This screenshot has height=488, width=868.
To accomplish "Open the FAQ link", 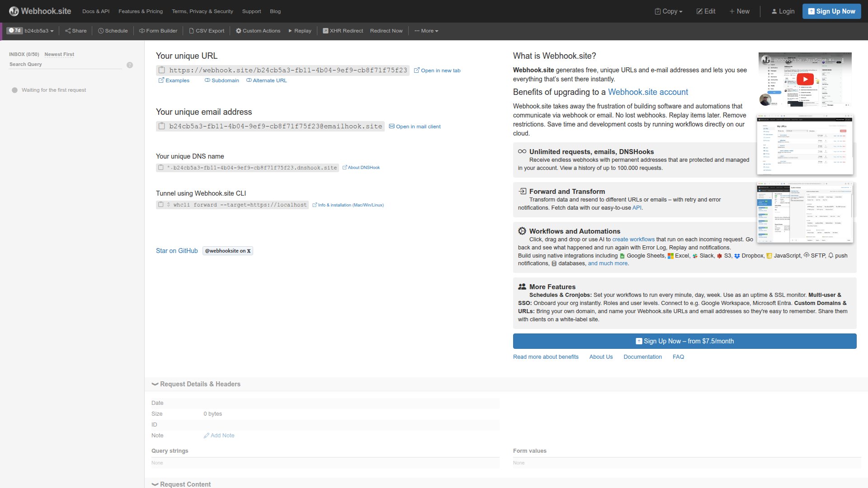I will click(x=678, y=357).
